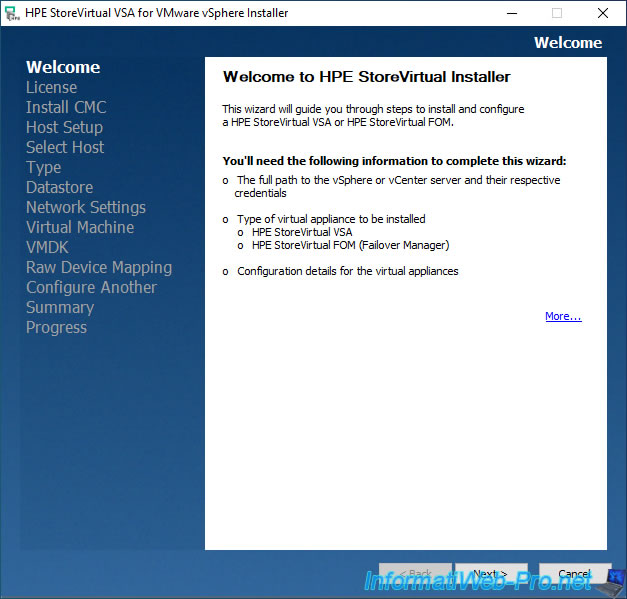Jump to the Type step

[x=44, y=167]
